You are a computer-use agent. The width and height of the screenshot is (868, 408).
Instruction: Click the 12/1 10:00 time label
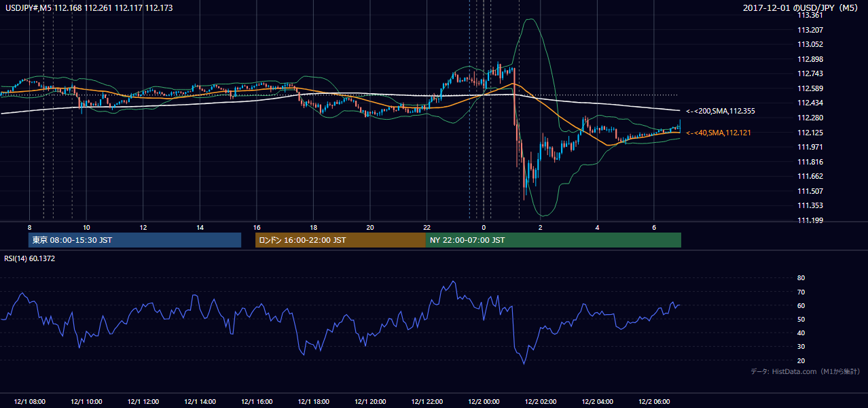(x=86, y=402)
